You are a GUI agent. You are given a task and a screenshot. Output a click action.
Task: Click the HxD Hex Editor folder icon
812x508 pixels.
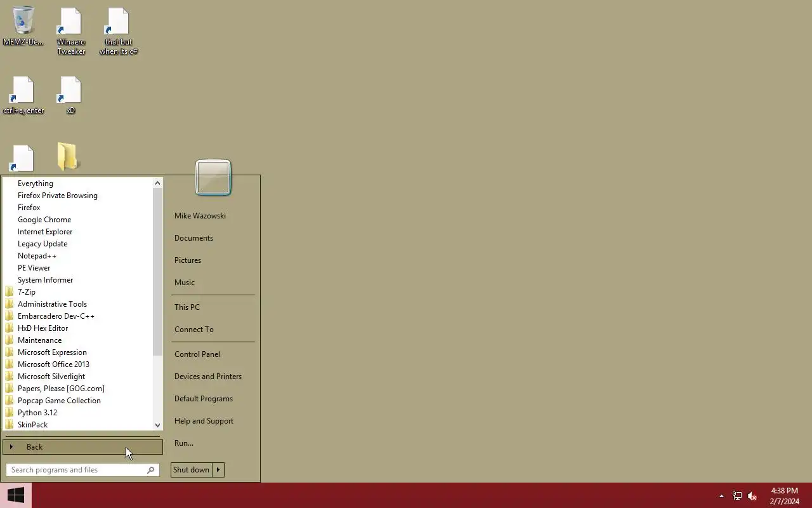(x=9, y=328)
